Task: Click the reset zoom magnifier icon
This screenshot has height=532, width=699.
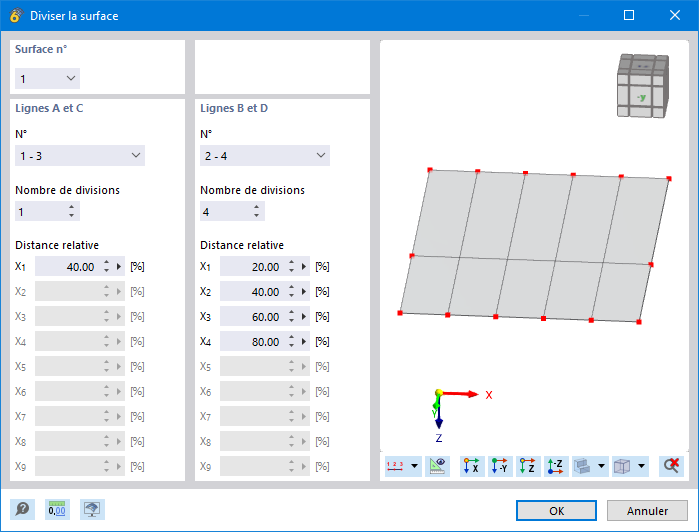Action: [671, 466]
